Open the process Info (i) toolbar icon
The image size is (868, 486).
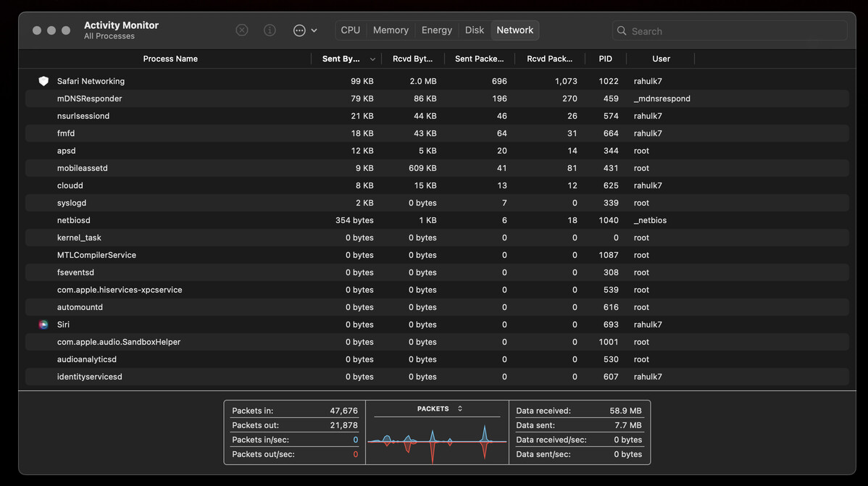[x=270, y=30]
